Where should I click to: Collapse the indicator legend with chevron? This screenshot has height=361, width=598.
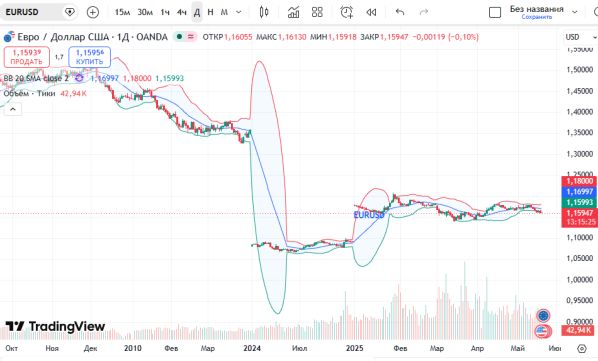13,109
